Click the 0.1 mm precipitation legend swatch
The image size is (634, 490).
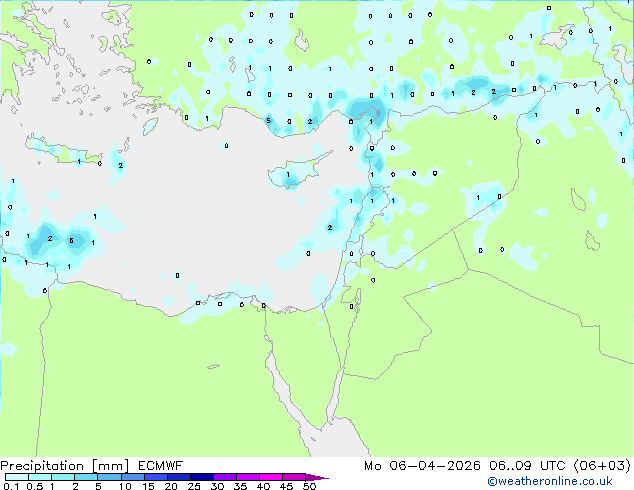point(17,477)
